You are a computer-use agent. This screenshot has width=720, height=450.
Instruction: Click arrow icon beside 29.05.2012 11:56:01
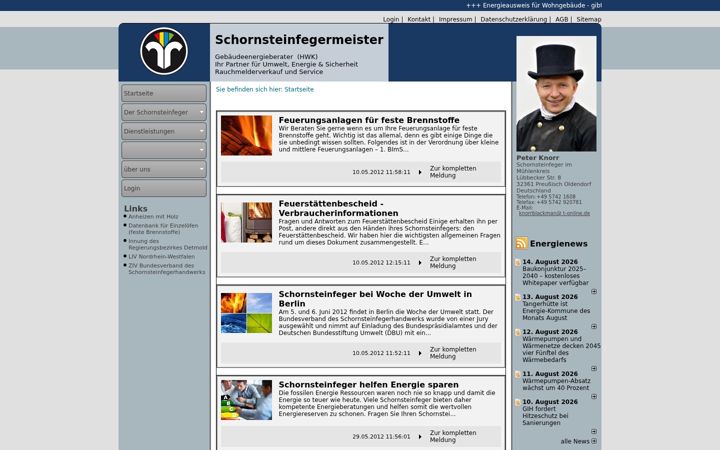pos(420,437)
